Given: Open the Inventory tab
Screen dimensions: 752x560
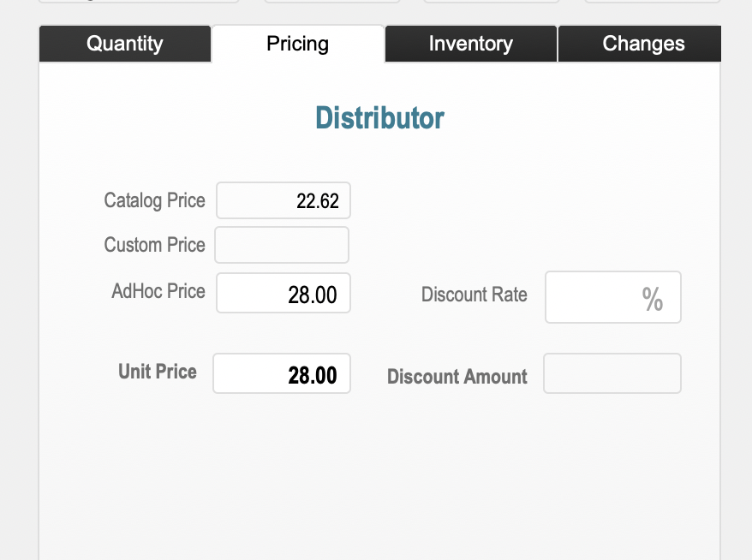Looking at the screenshot, I should pos(470,44).
